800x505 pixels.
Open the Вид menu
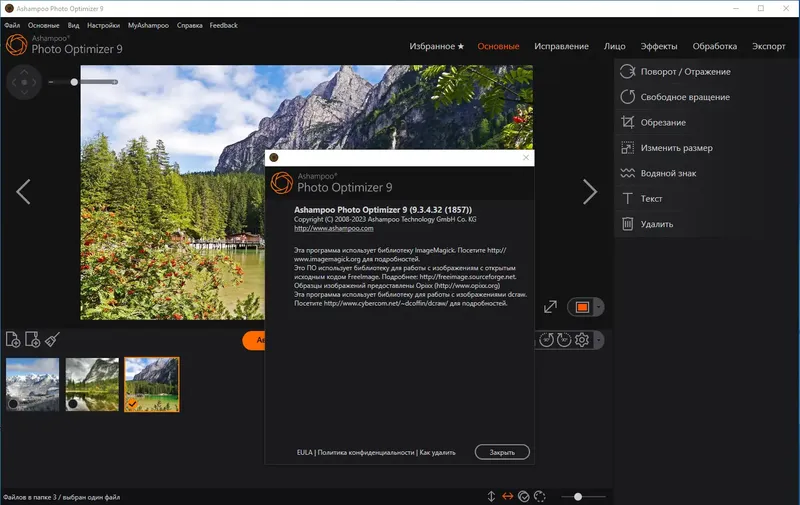tap(73, 26)
